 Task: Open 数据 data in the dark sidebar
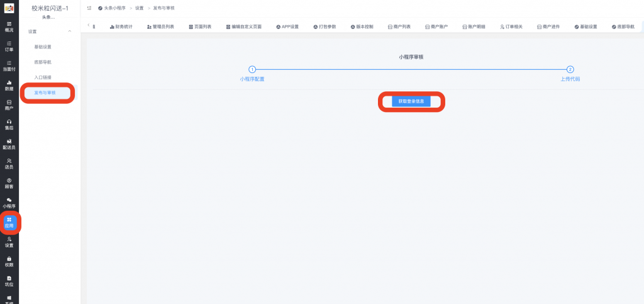click(9, 86)
